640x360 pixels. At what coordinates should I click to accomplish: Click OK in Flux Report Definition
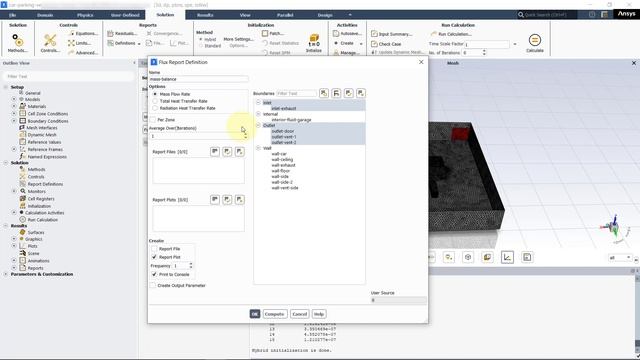[255, 314]
